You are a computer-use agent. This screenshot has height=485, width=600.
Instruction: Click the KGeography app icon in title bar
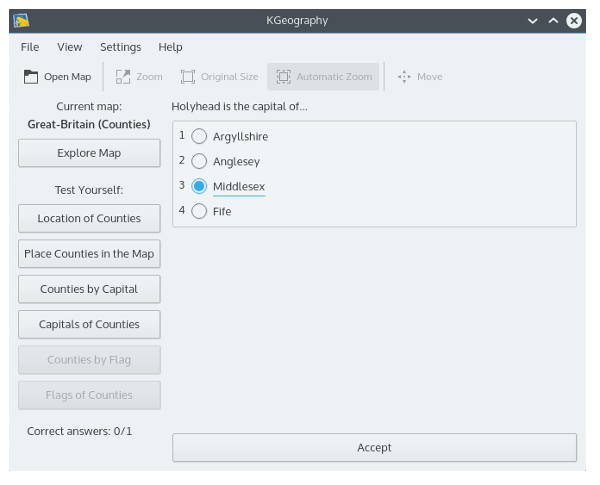click(x=21, y=20)
